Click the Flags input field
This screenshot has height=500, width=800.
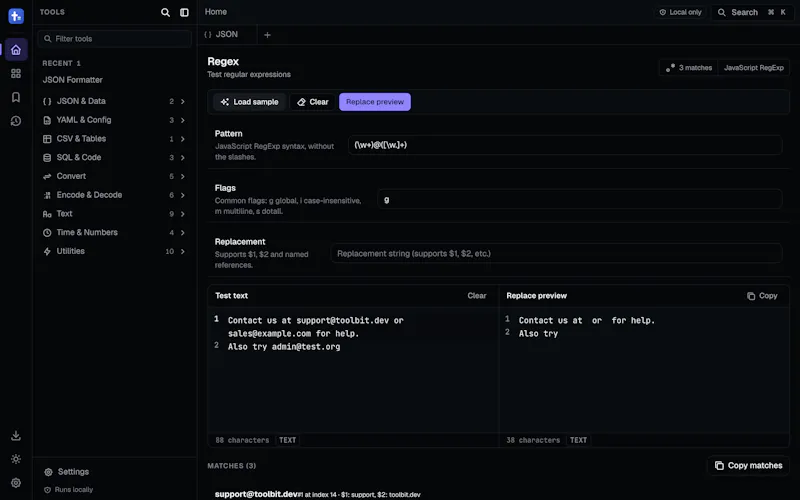[x=580, y=199]
